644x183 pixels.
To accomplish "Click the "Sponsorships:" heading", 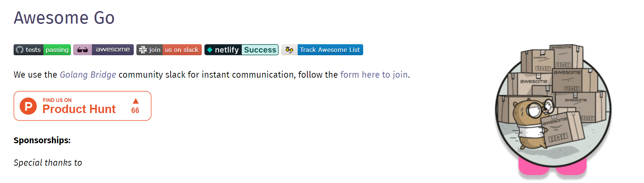I will pyautogui.click(x=42, y=140).
